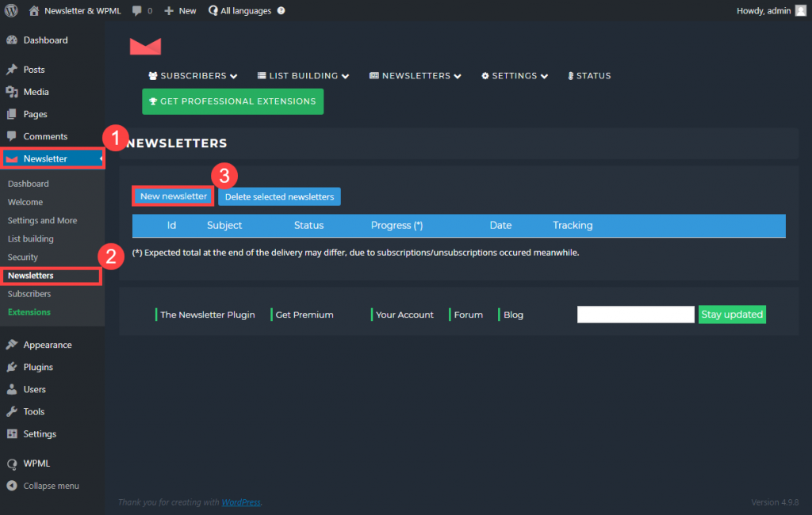Screen dimensions: 812x515
Task: Click the Date column header
Action: [500, 225]
